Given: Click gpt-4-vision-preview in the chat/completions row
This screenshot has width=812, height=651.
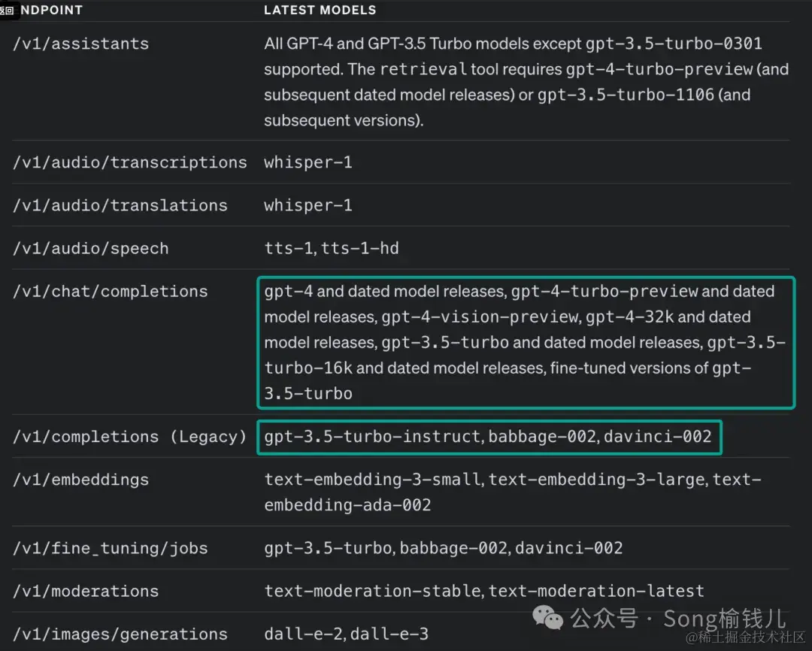Looking at the screenshot, I should [480, 316].
